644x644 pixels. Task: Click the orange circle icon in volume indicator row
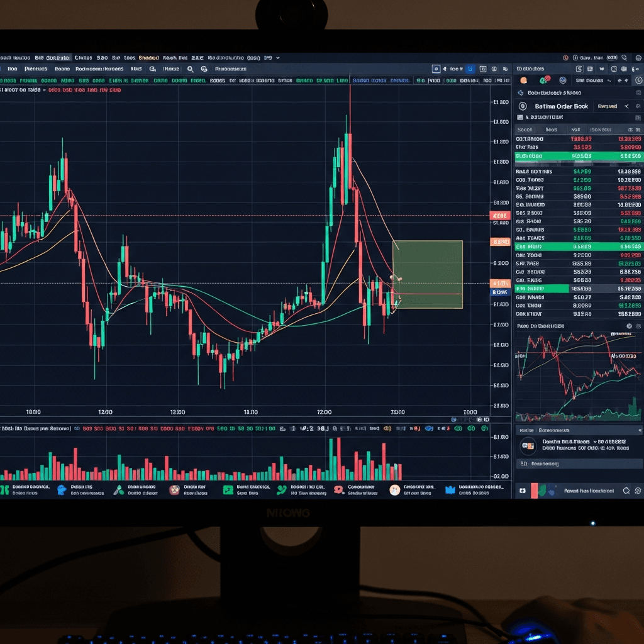[387, 429]
